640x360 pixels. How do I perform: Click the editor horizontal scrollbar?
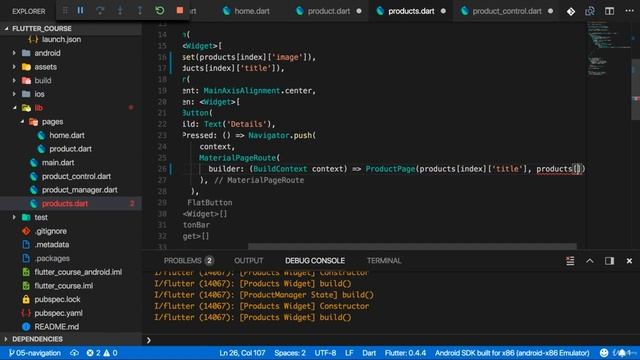(412, 247)
